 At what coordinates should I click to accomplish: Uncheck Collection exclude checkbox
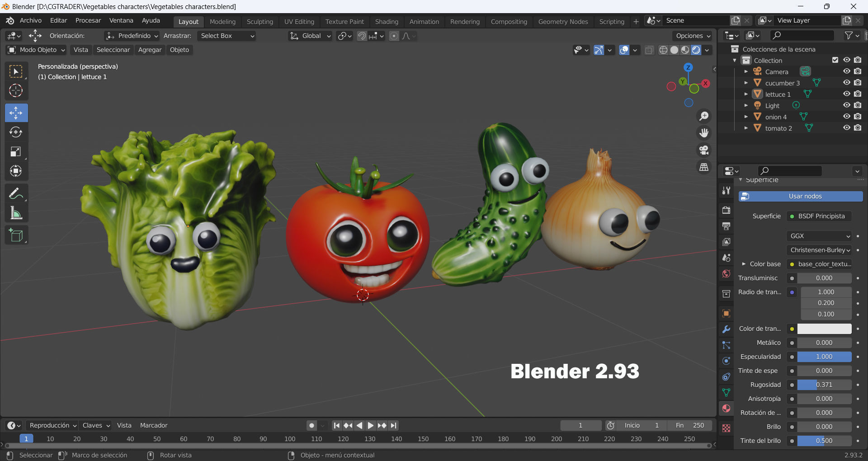tap(835, 60)
